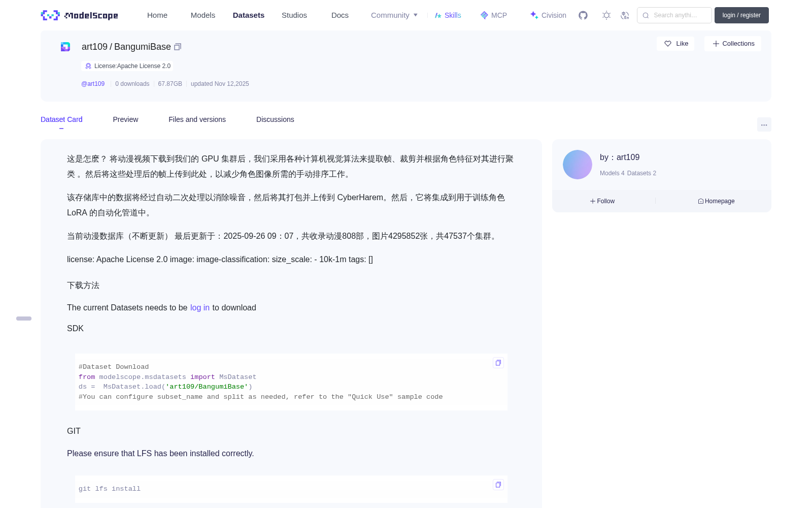
Task: Expand the Community dropdown menu
Action: pos(394,15)
